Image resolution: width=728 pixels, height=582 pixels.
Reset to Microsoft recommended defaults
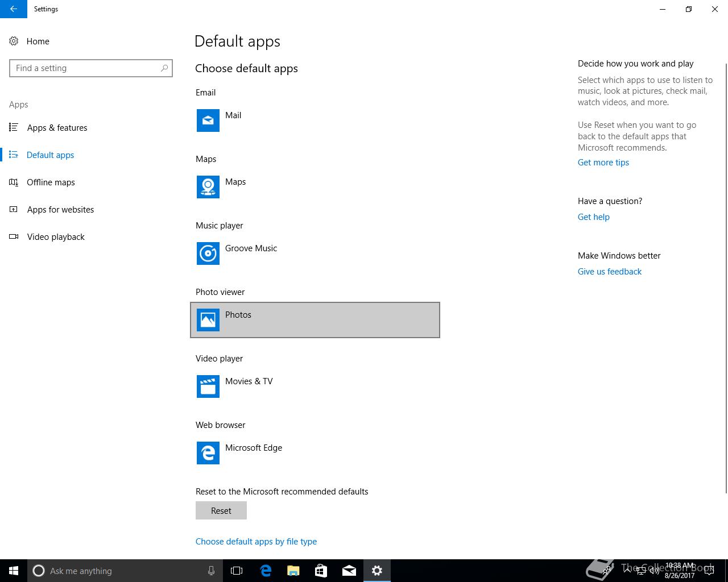tap(221, 510)
